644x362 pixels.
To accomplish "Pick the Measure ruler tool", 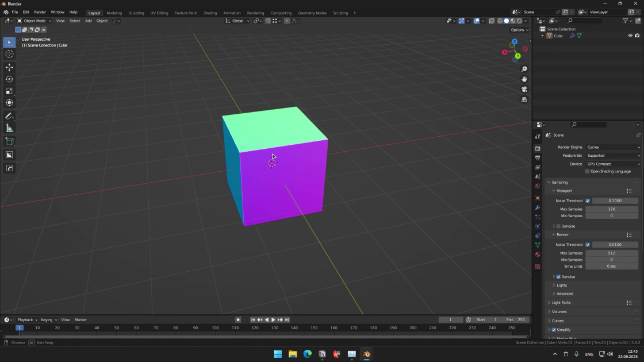I will click(x=9, y=129).
